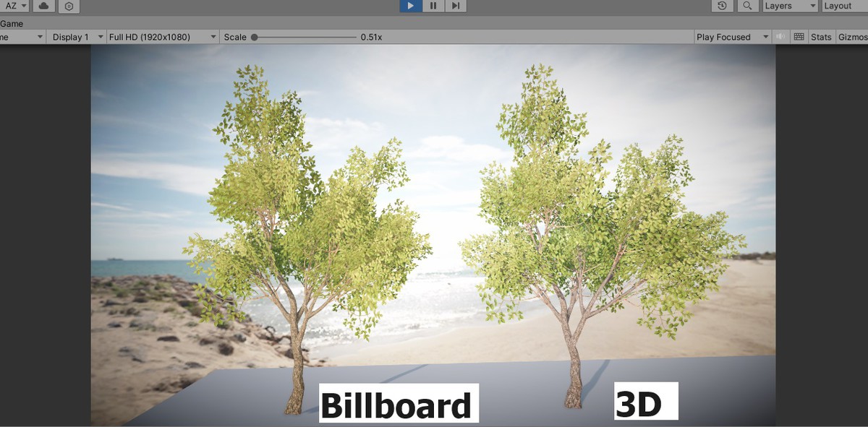Open the Full HD (1920x1080) resolution dropdown

(x=162, y=37)
